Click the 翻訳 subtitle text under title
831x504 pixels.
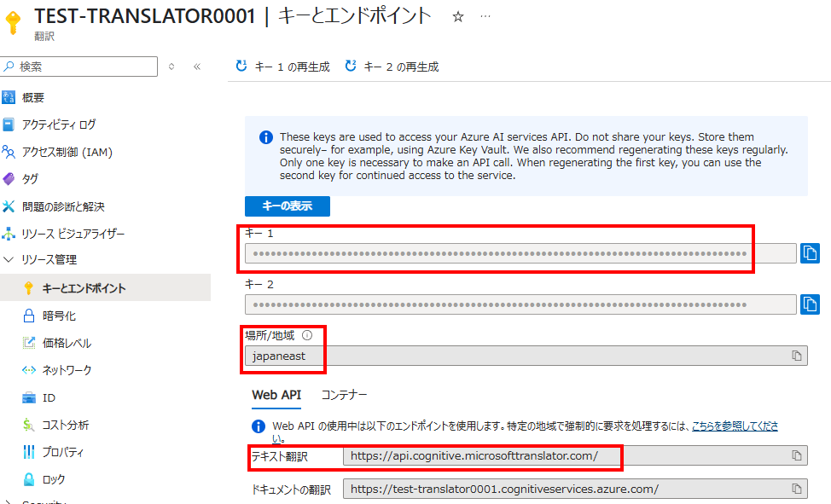(x=44, y=36)
